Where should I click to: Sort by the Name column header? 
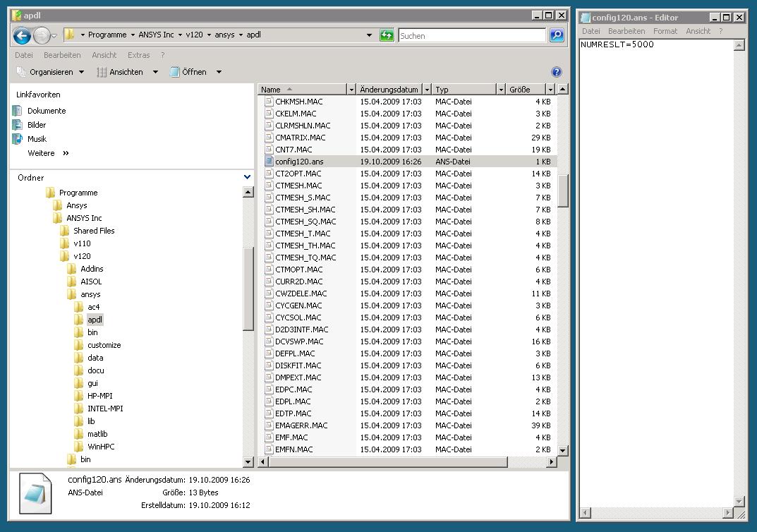click(x=302, y=90)
